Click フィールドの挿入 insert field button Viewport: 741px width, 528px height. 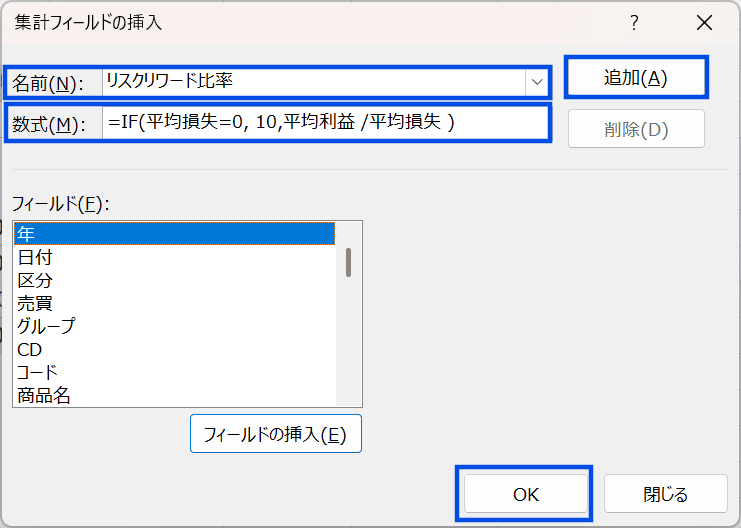(275, 434)
